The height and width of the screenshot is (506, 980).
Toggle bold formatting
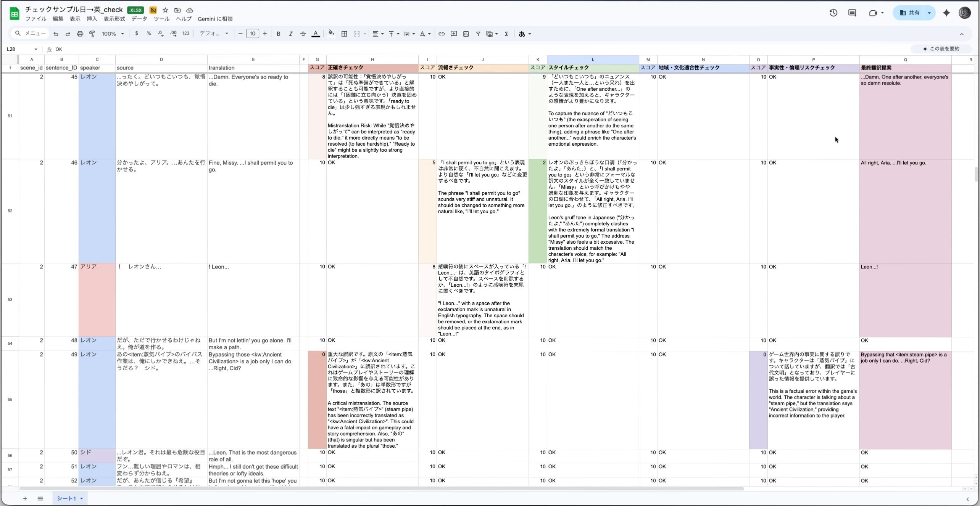pyautogui.click(x=278, y=34)
